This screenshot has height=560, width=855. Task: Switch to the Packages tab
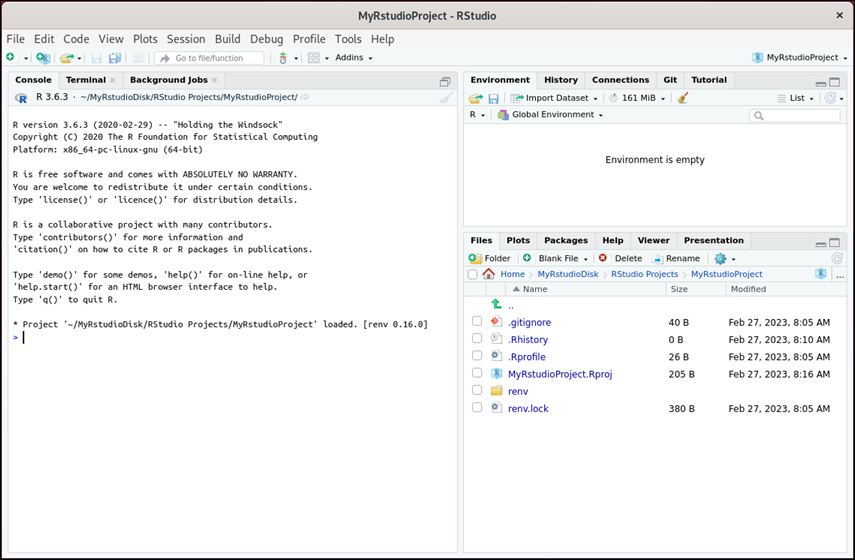pos(566,240)
